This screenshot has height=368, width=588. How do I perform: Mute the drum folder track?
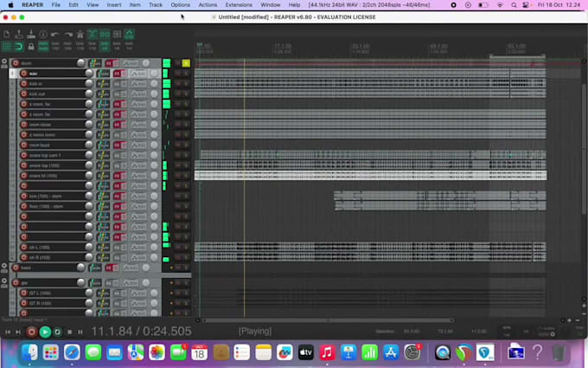[x=178, y=63]
